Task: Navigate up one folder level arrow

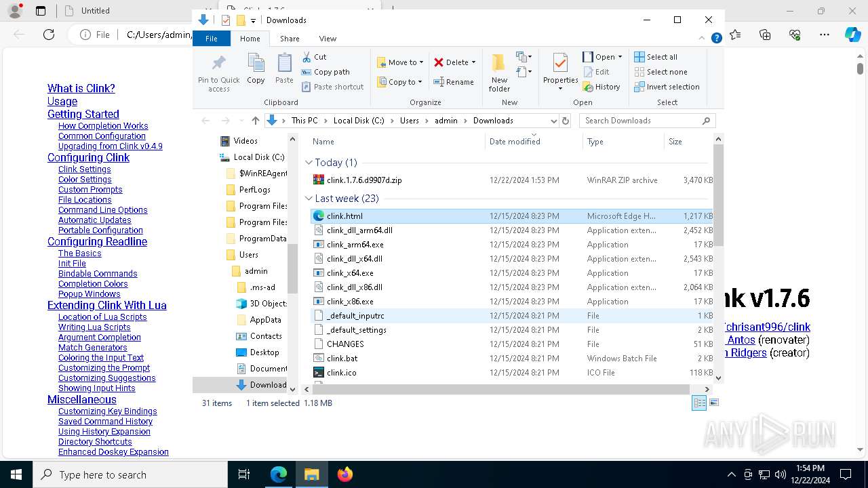Action: [255, 121]
